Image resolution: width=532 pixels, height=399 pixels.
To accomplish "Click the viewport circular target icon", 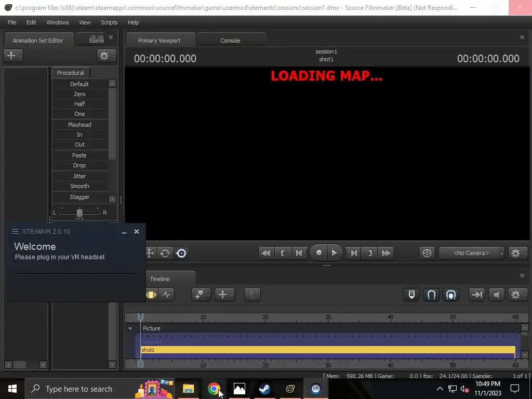I will click(x=181, y=253).
